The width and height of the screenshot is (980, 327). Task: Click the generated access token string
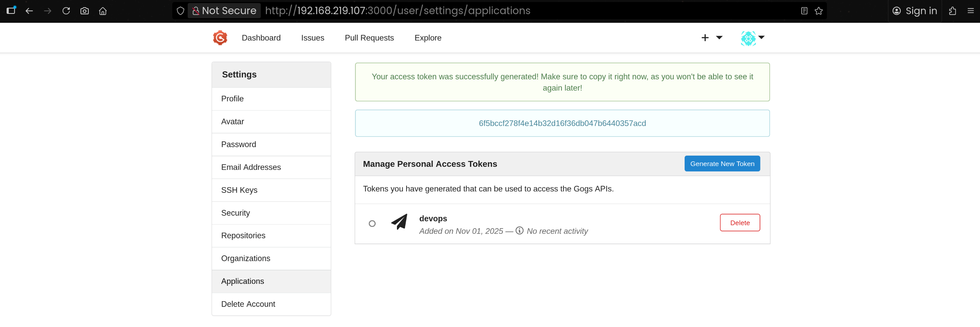[x=562, y=123]
